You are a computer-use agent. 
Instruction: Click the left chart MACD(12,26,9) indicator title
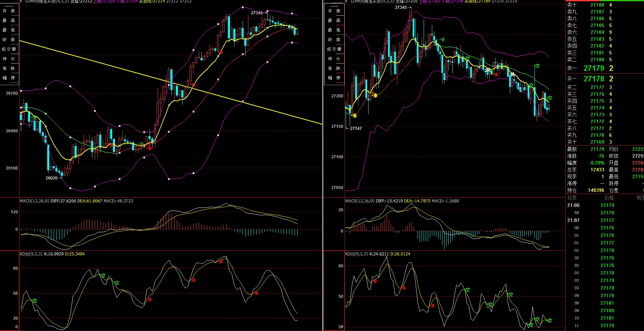pos(35,201)
